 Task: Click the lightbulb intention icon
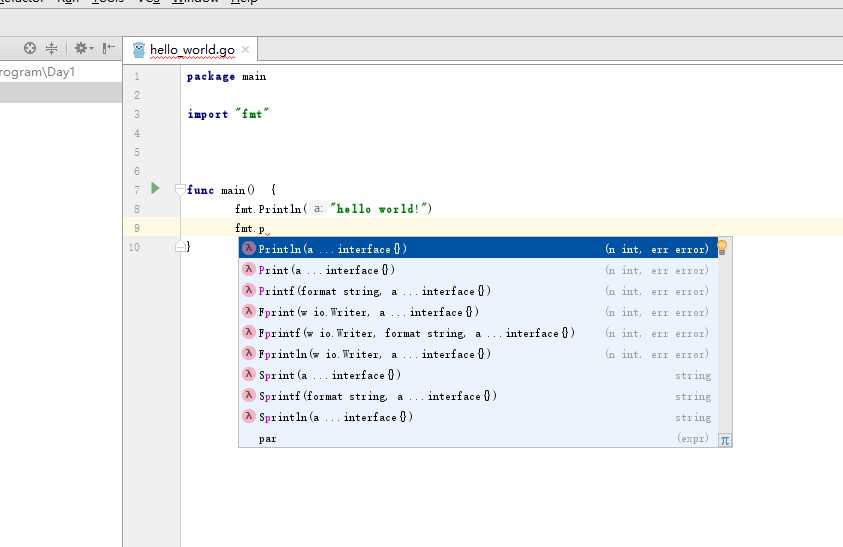click(722, 247)
